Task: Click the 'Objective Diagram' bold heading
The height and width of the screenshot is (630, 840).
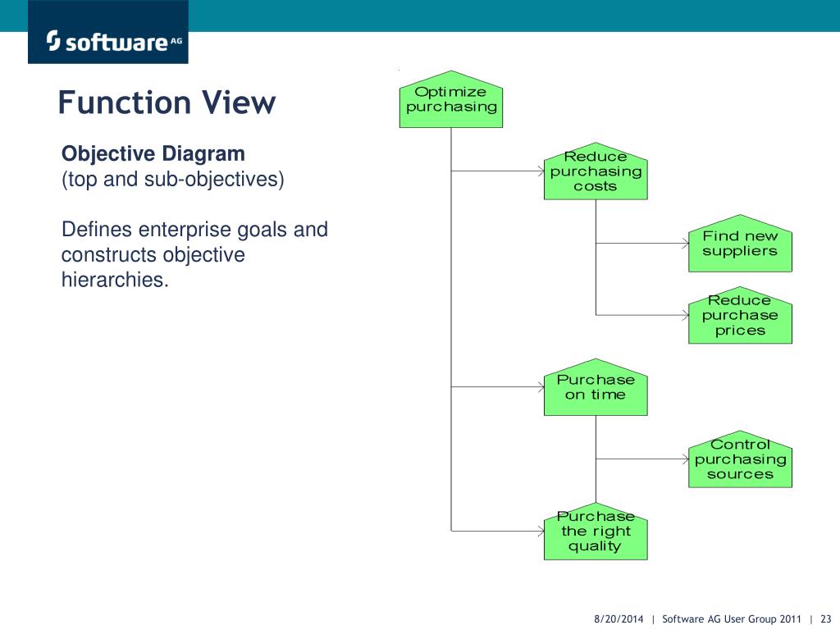Action: click(153, 153)
